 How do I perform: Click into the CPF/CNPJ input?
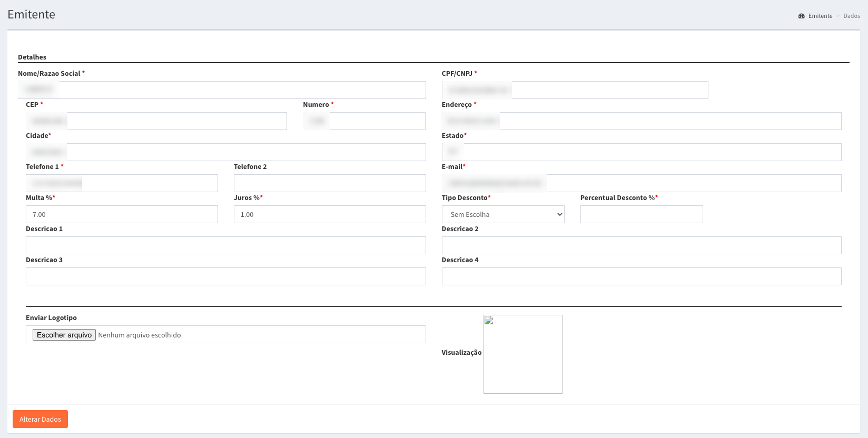click(x=575, y=90)
